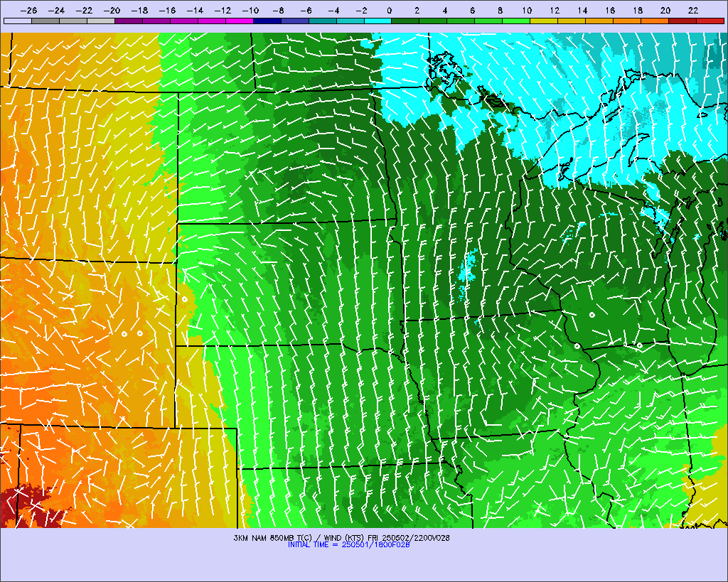Click the "4" legend label
Viewport: 728px width, 582px height.
click(x=445, y=11)
